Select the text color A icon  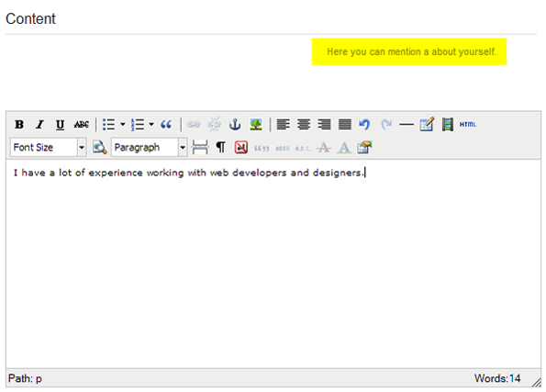click(344, 148)
